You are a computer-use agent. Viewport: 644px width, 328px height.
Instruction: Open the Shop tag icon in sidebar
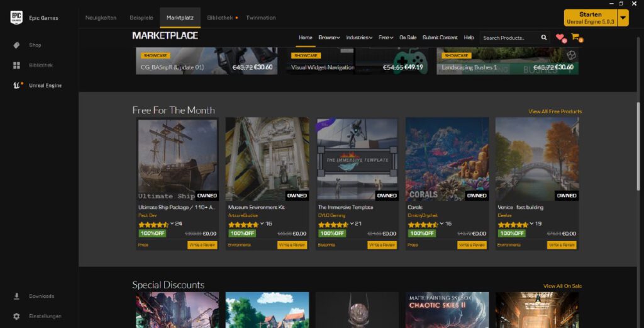coord(16,45)
